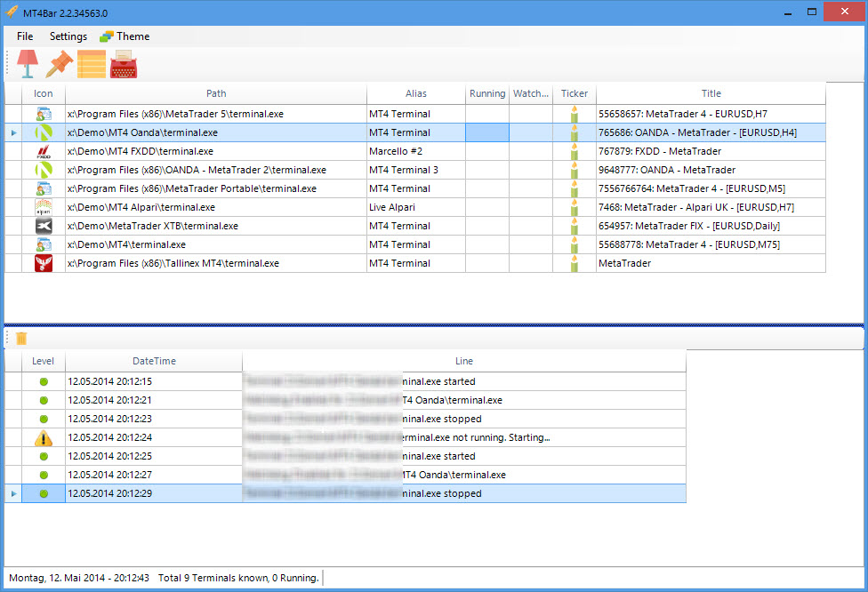The image size is (868, 592).
Task: Click ticker candle in Alpari row
Action: coord(574,207)
